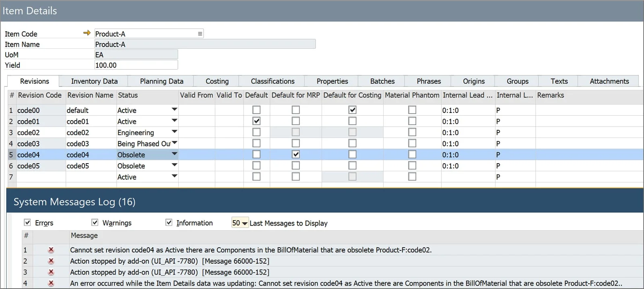The width and height of the screenshot is (644, 289).
Task: Open the Costing tab
Action: pyautogui.click(x=217, y=81)
